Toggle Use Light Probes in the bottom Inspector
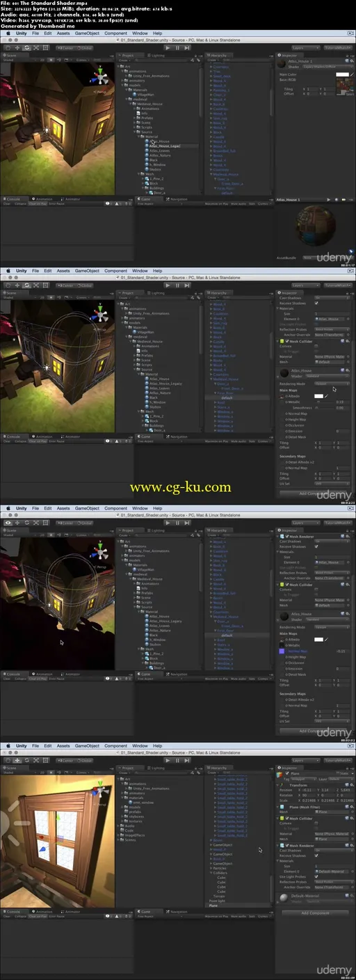The width and height of the screenshot is (356, 980). [x=316, y=876]
